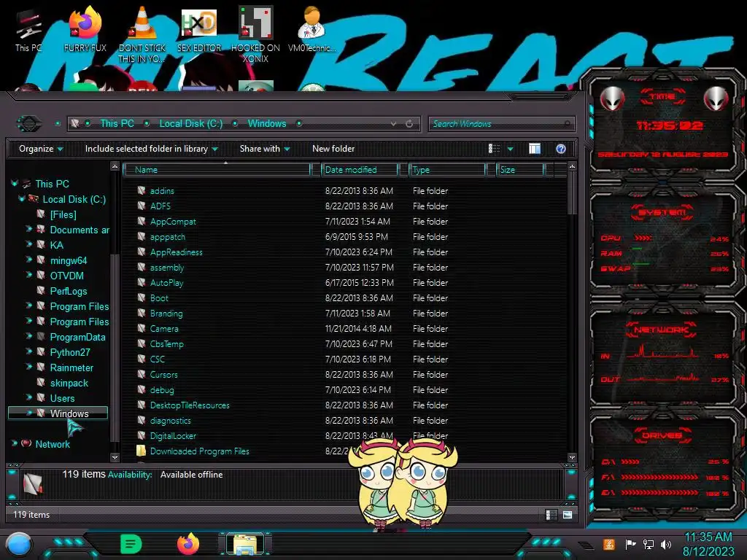Click the explorer back navigation button
The height and width of the screenshot is (560, 747).
coord(29,124)
